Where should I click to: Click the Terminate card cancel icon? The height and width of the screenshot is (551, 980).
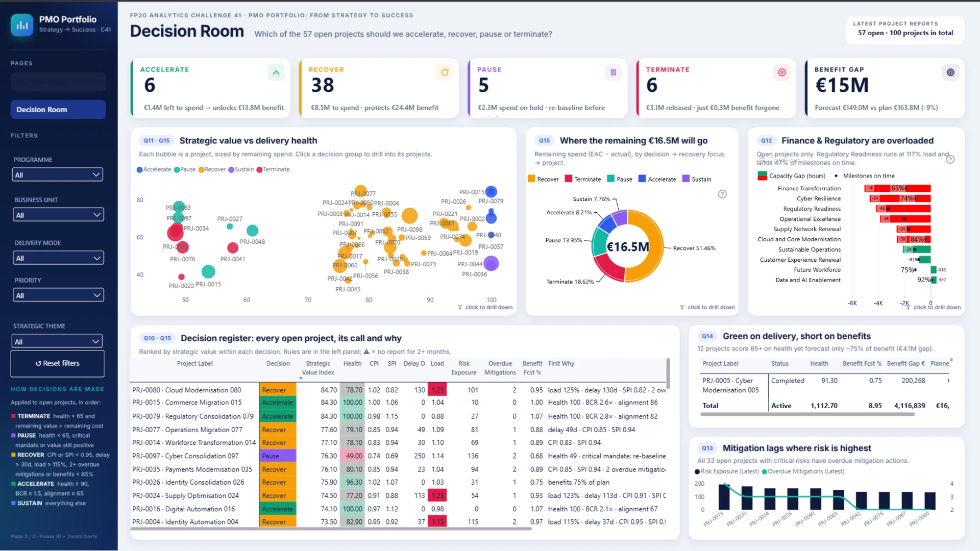pyautogui.click(x=781, y=72)
